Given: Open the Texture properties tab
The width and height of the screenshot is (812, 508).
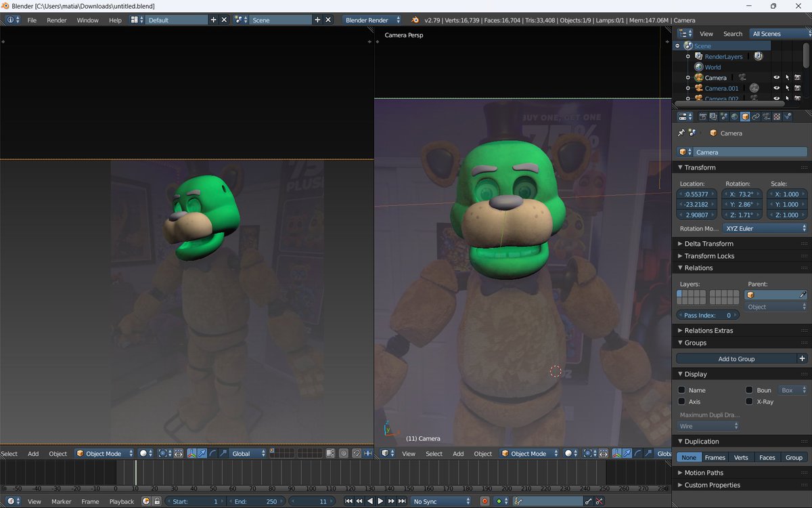Looking at the screenshot, I should coord(777,117).
